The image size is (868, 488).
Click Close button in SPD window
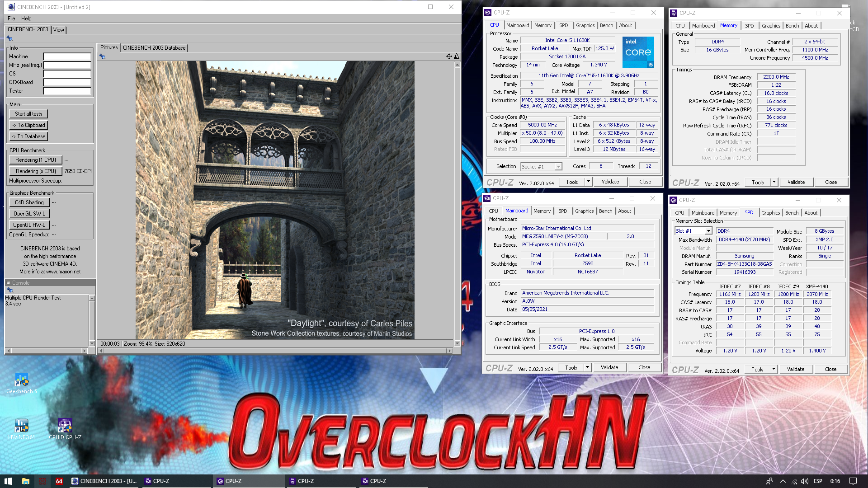[830, 369]
